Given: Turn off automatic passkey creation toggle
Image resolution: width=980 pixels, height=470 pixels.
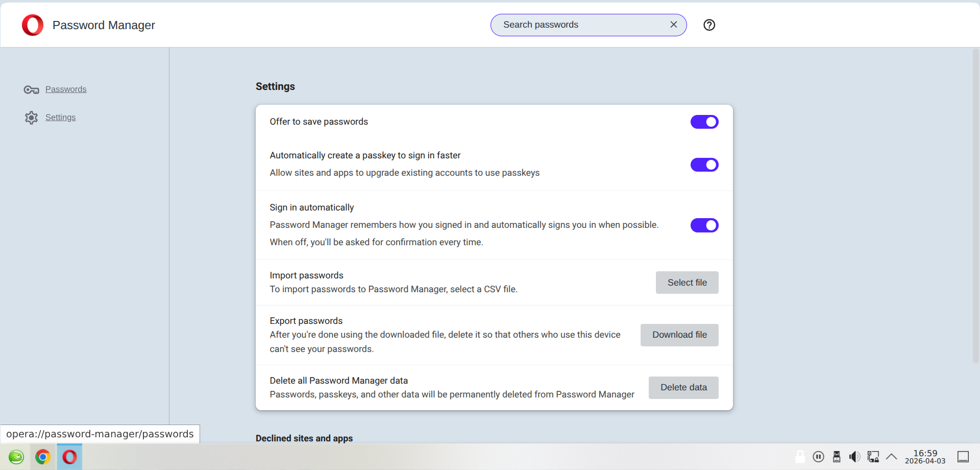Looking at the screenshot, I should point(704,165).
